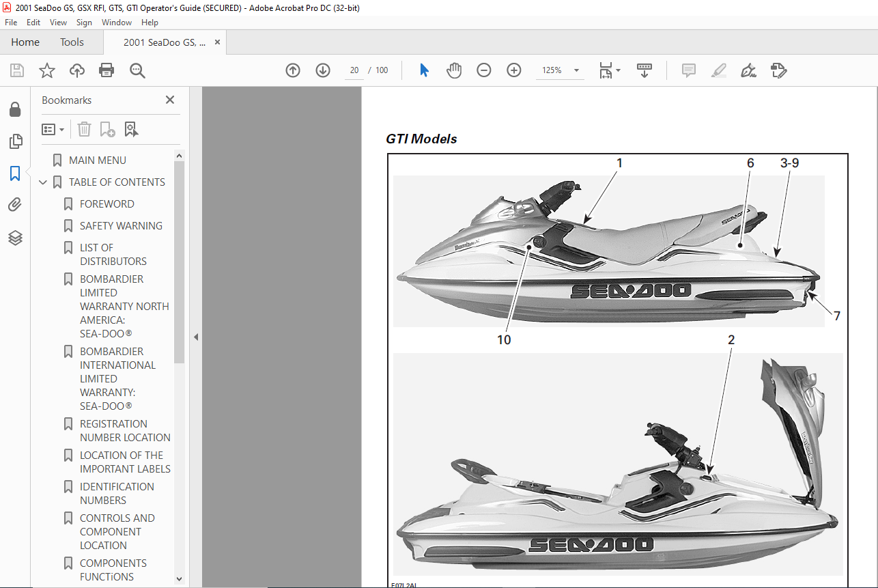Open bookmarks options dropdown
This screenshot has width=878, height=588.
click(x=53, y=129)
